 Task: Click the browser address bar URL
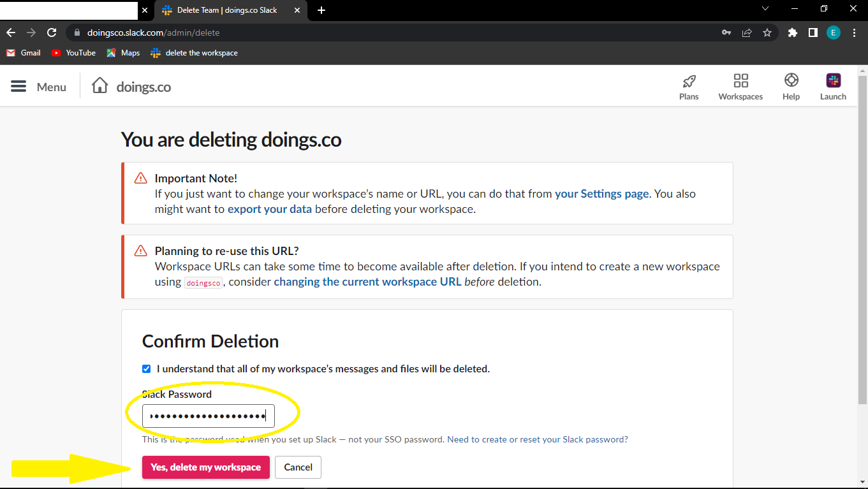click(154, 33)
